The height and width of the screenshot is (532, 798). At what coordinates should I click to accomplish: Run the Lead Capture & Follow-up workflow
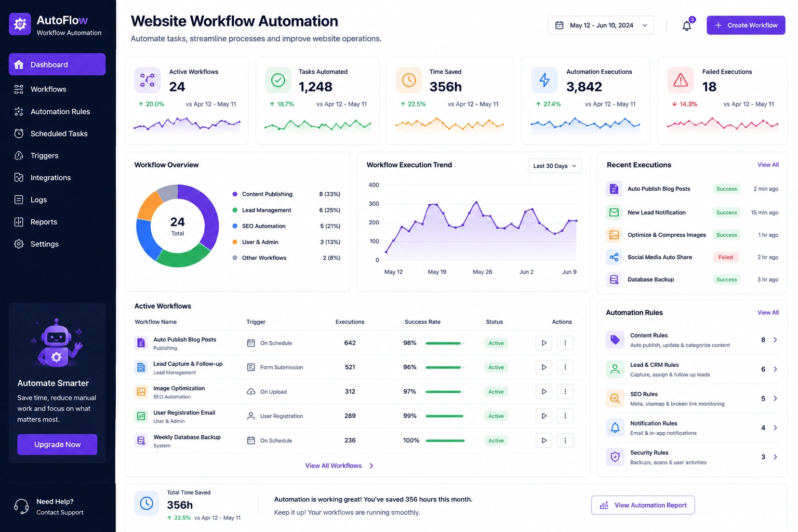click(x=544, y=367)
